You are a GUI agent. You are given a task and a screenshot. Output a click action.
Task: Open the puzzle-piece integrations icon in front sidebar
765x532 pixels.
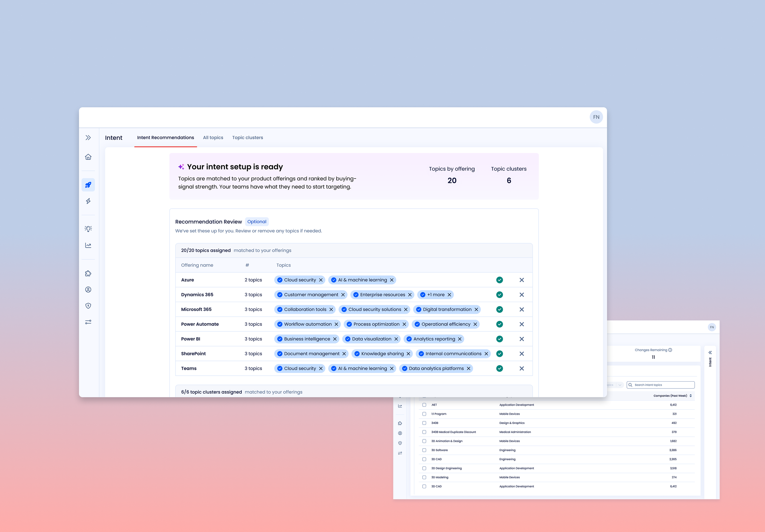[88, 273]
